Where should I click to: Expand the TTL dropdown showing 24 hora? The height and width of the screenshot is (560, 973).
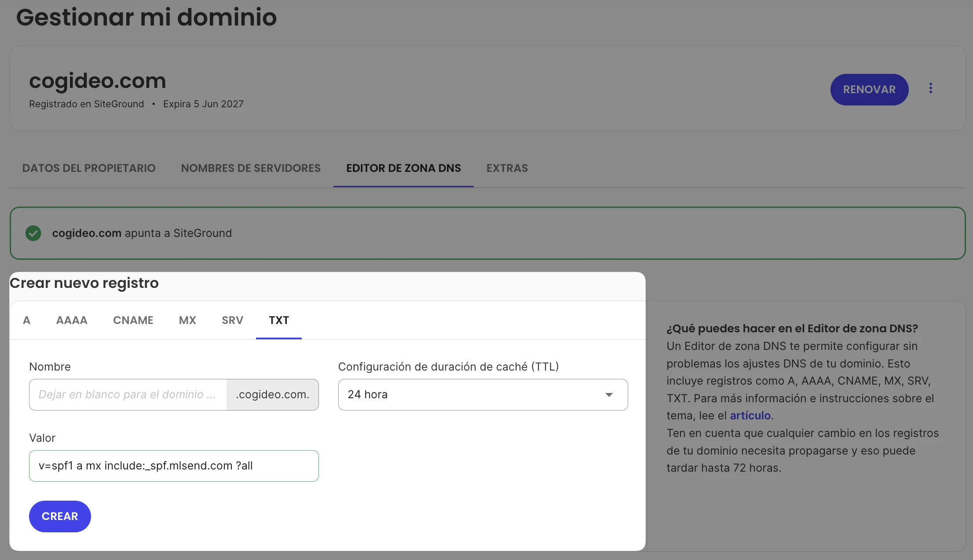click(x=483, y=395)
